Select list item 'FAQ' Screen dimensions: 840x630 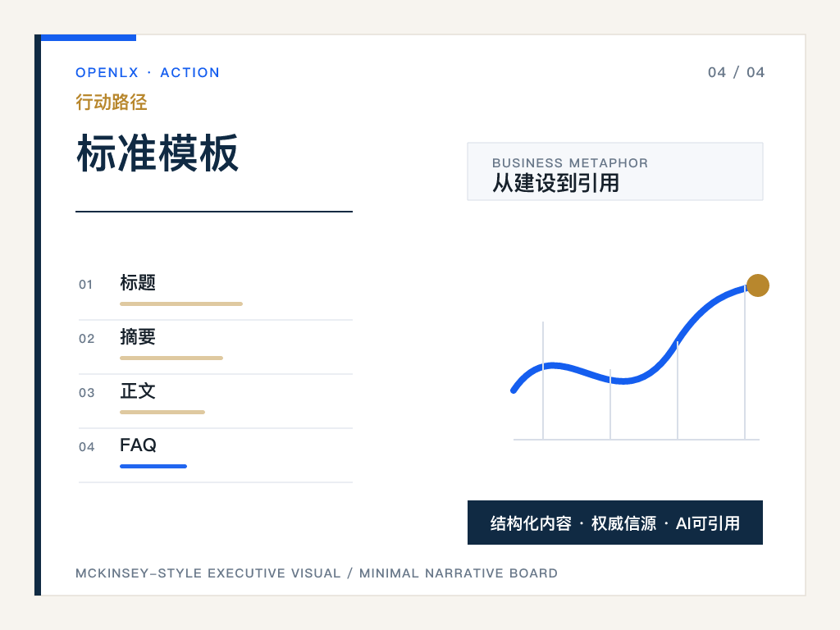click(138, 445)
